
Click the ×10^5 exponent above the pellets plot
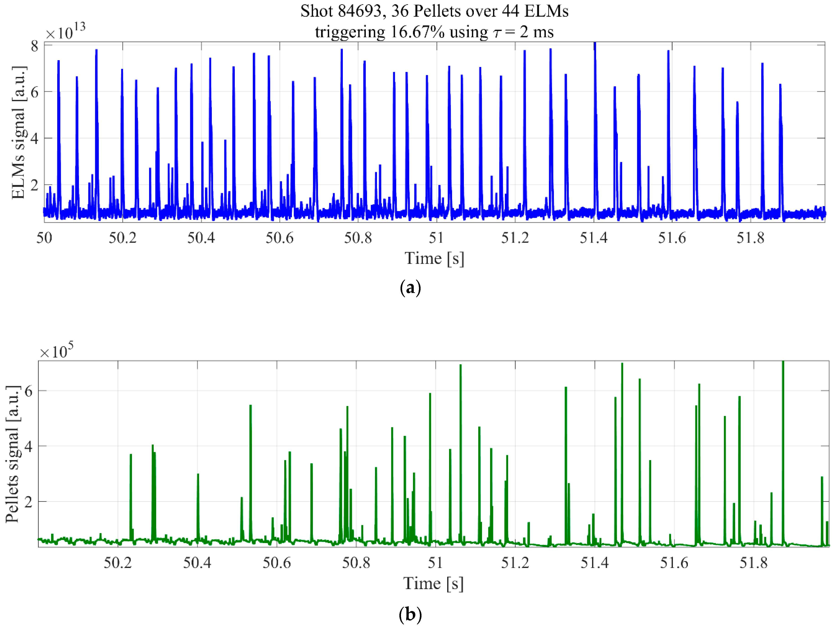(x=57, y=350)
